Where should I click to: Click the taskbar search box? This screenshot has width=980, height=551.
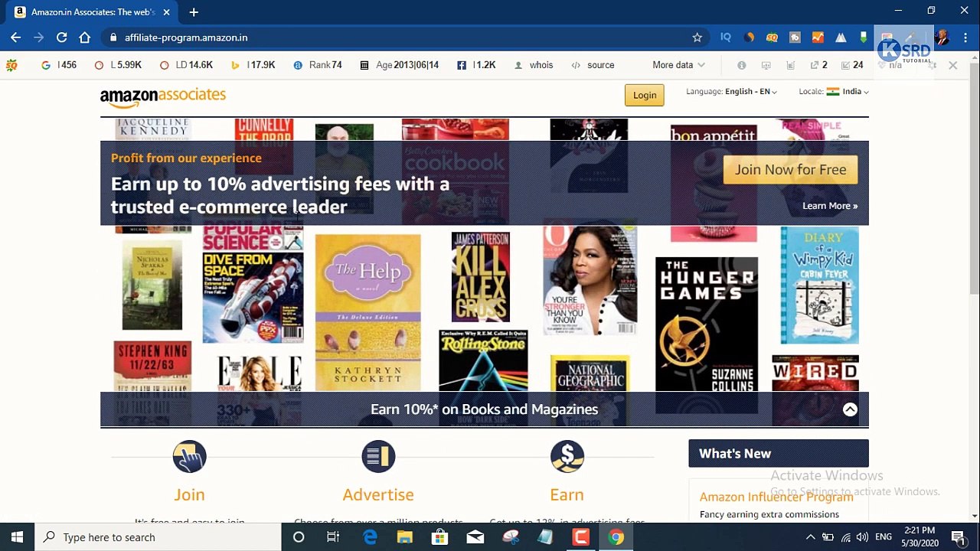pyautogui.click(x=158, y=537)
